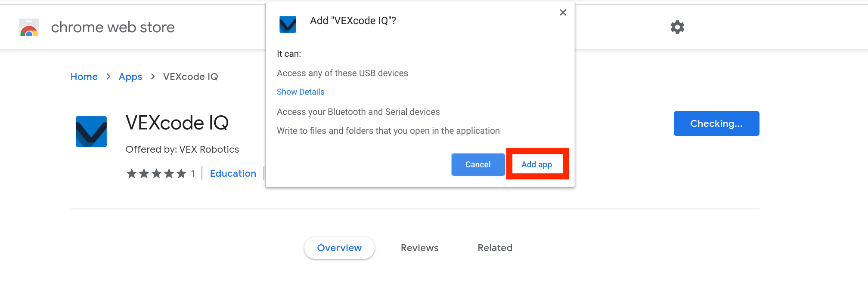Switch to the Reviews tab
Image resolution: width=868 pixels, height=286 pixels.
[419, 248]
